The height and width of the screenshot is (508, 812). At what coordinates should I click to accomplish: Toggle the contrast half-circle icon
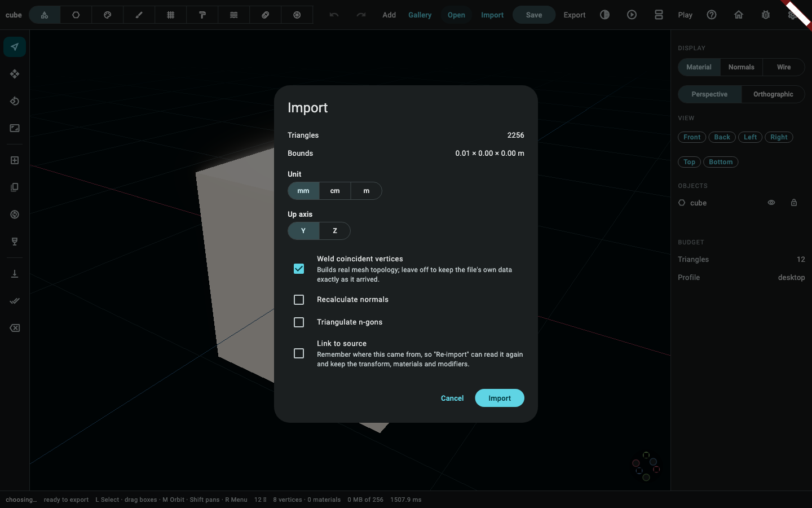point(605,15)
